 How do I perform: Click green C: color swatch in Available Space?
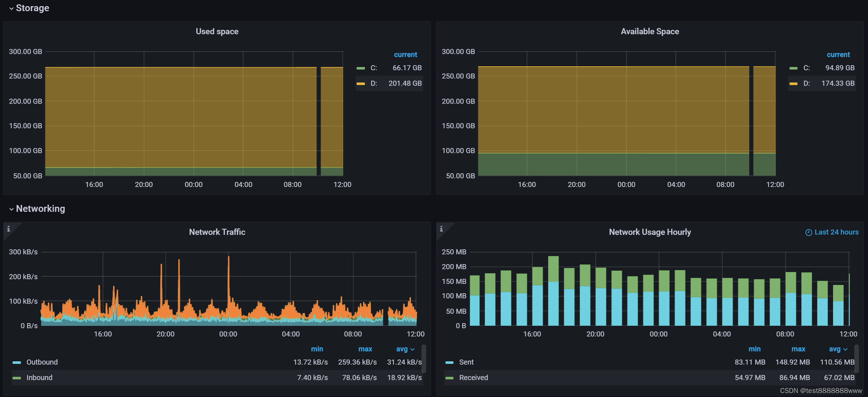[x=793, y=68]
